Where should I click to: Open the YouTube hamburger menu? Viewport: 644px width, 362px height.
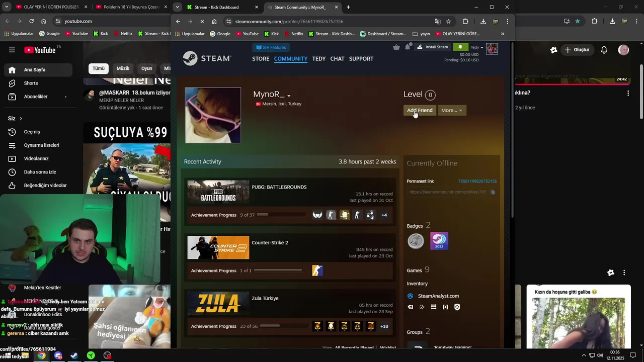[12, 50]
